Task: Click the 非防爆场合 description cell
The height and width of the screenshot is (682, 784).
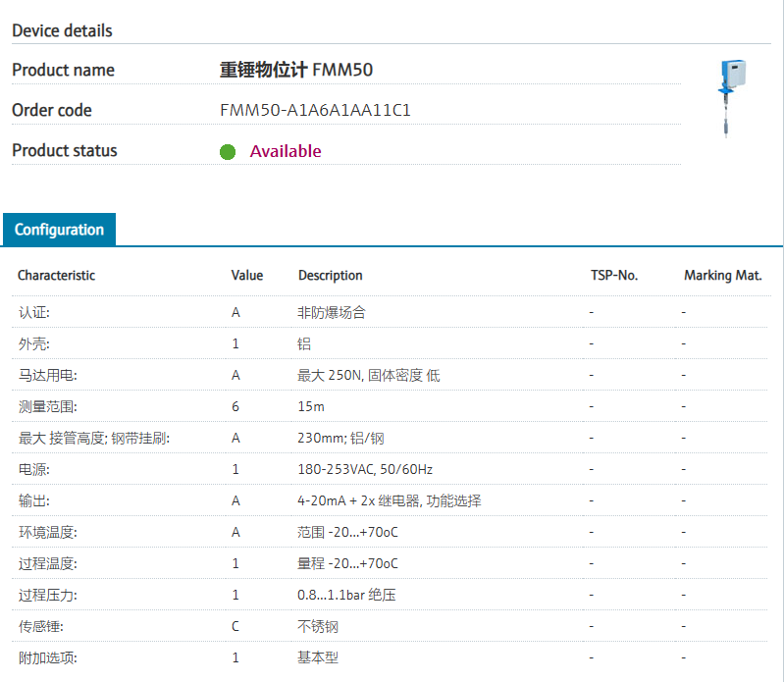Action: click(x=331, y=312)
